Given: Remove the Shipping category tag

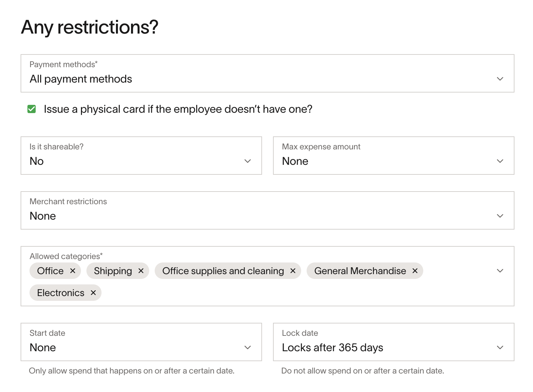Looking at the screenshot, I should pyautogui.click(x=141, y=271).
